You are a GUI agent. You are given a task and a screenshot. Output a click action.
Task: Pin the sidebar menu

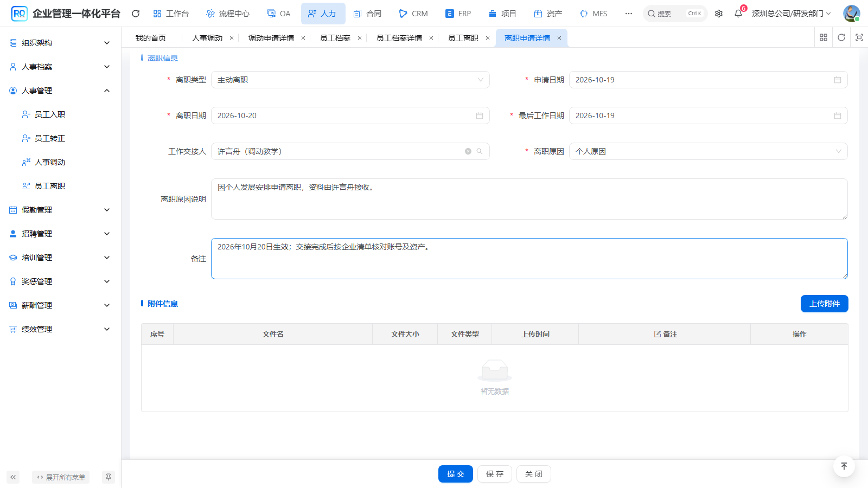tap(108, 477)
